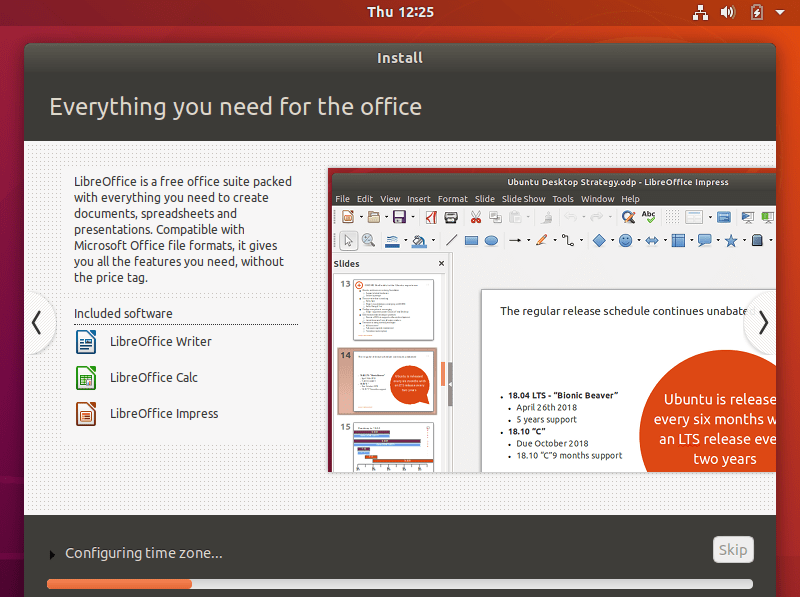Click the Lines and Arrows tool icon
Viewport: 800px width, 597px height.
pyautogui.click(x=515, y=240)
